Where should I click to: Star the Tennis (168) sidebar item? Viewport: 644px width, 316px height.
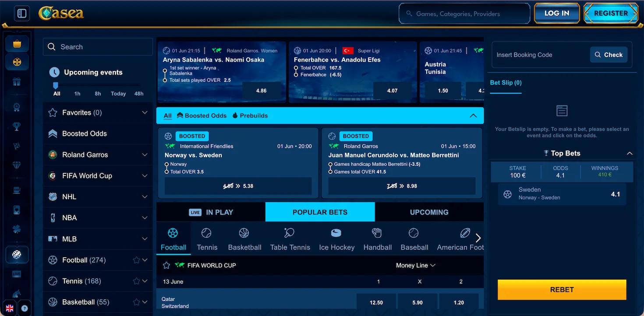click(x=136, y=281)
